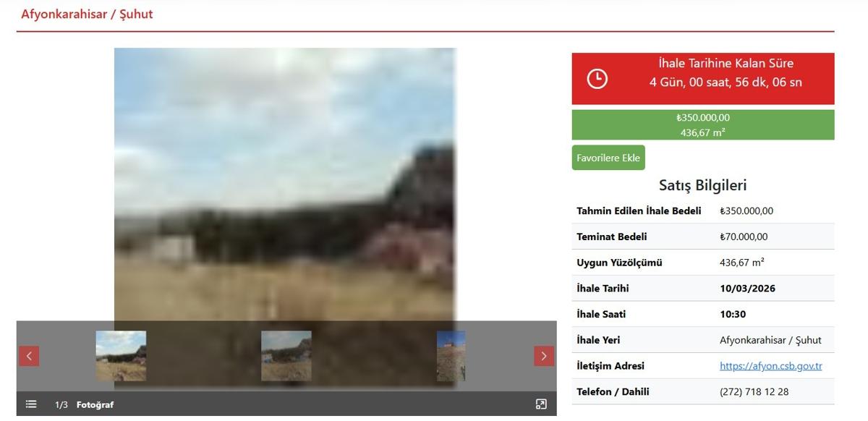Click the phone number (272) 718 12 28

[754, 391]
